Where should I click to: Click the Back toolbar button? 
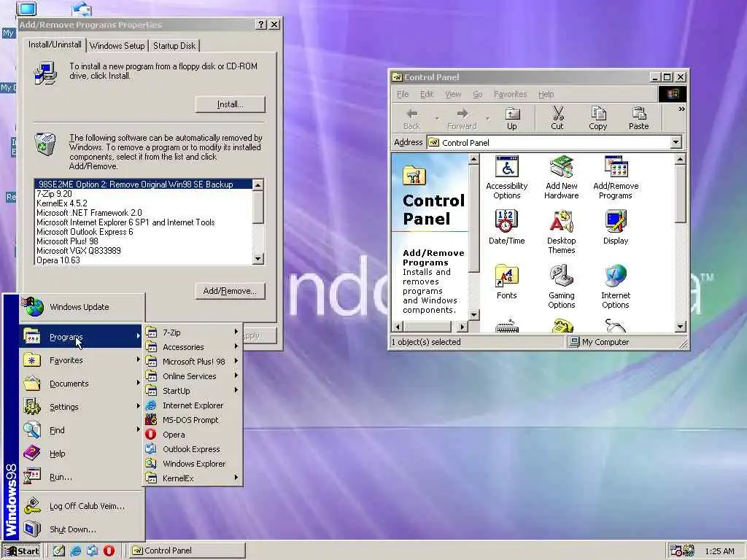[411, 118]
